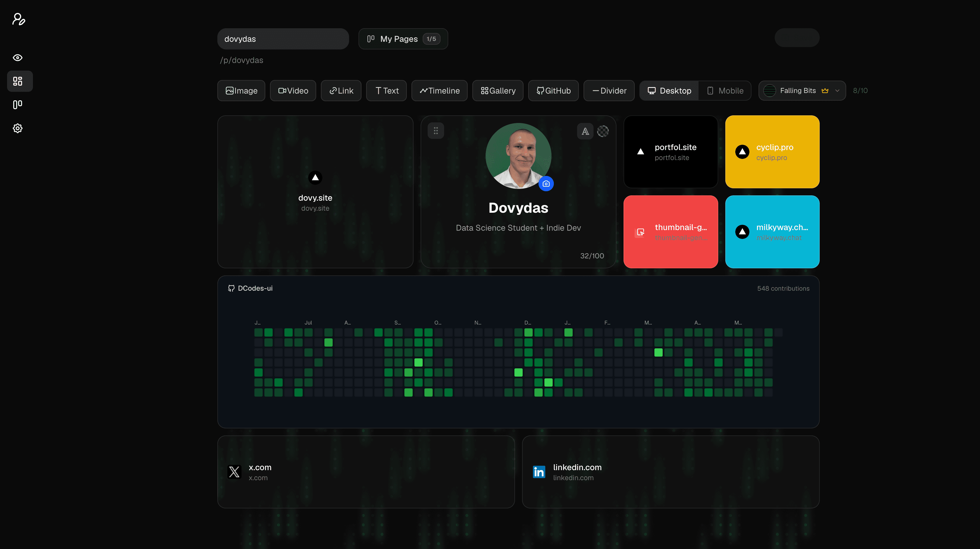Screen dimensions: 980x549
Task: Open font style icon on profile card
Action: point(585,131)
